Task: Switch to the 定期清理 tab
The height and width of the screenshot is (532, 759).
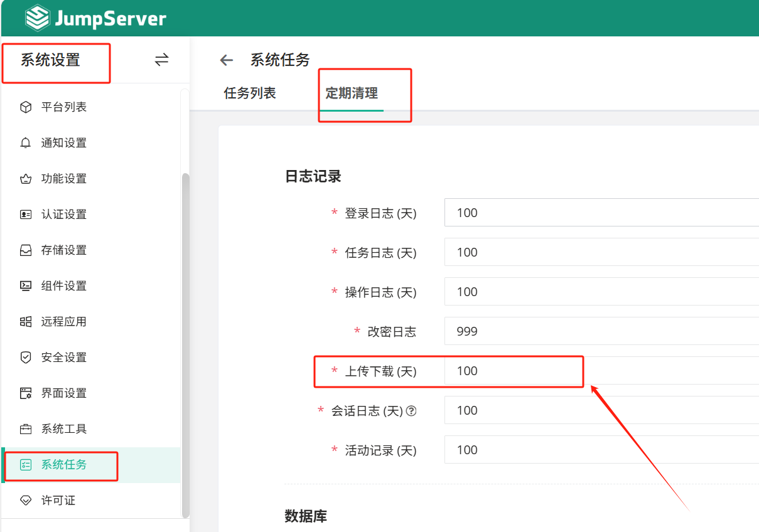Action: 352,93
